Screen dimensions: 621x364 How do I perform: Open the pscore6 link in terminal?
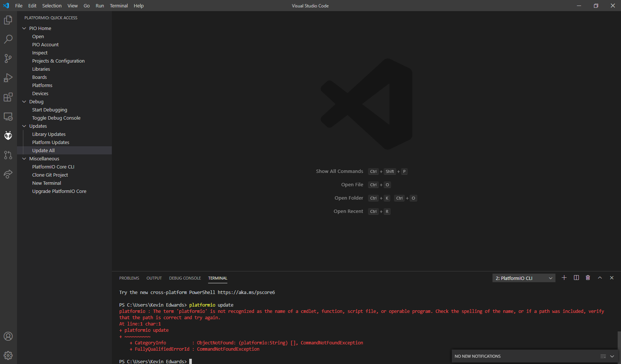pyautogui.click(x=246, y=293)
